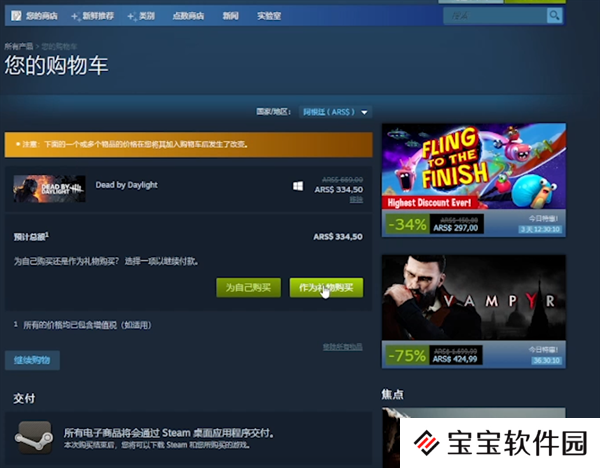Click the -34% discount price block
This screenshot has width=600, height=468.
click(x=435, y=224)
